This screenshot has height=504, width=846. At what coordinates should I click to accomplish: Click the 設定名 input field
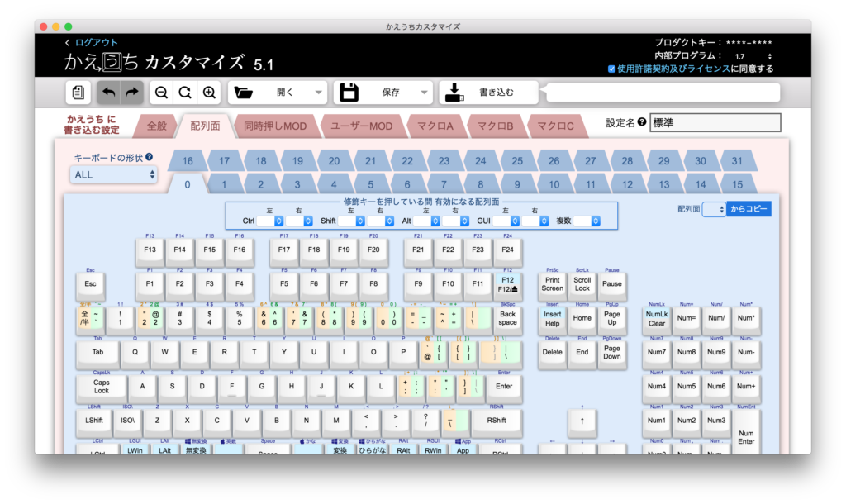pos(715,122)
